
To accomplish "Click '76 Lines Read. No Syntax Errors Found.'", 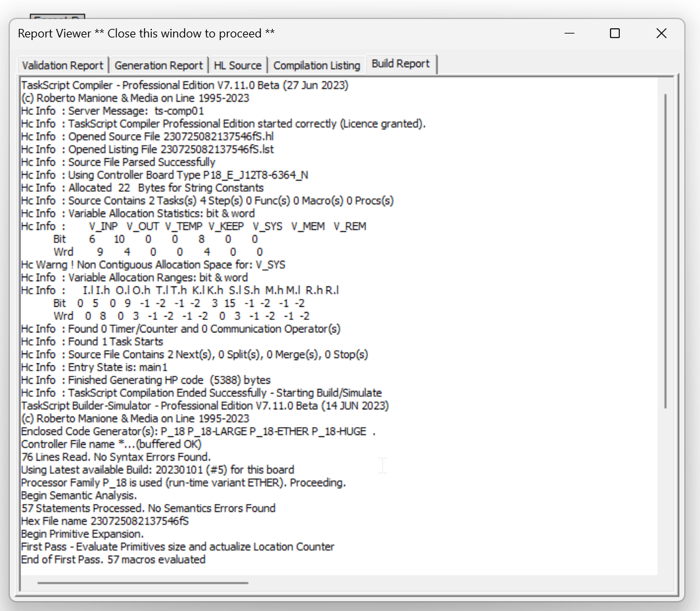I will point(116,457).
